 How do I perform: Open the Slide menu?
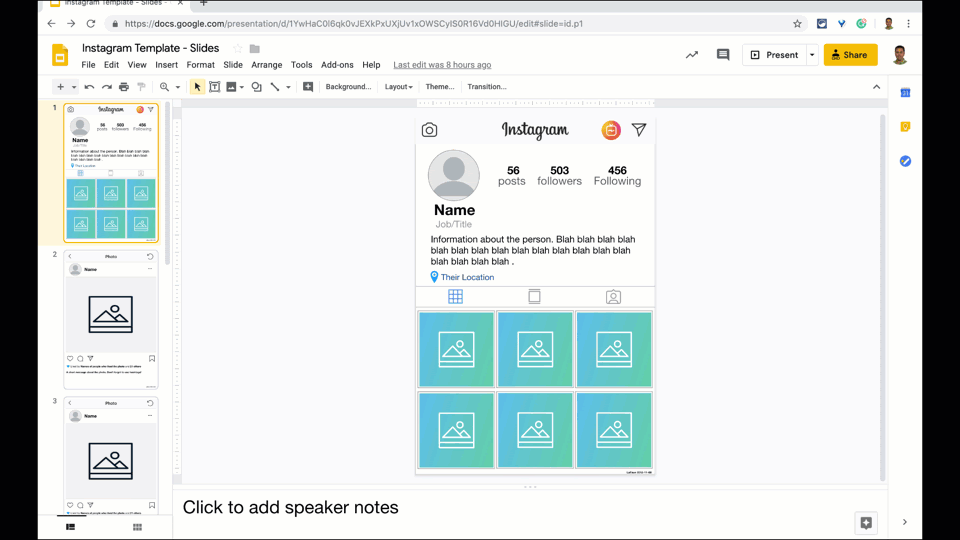233,65
